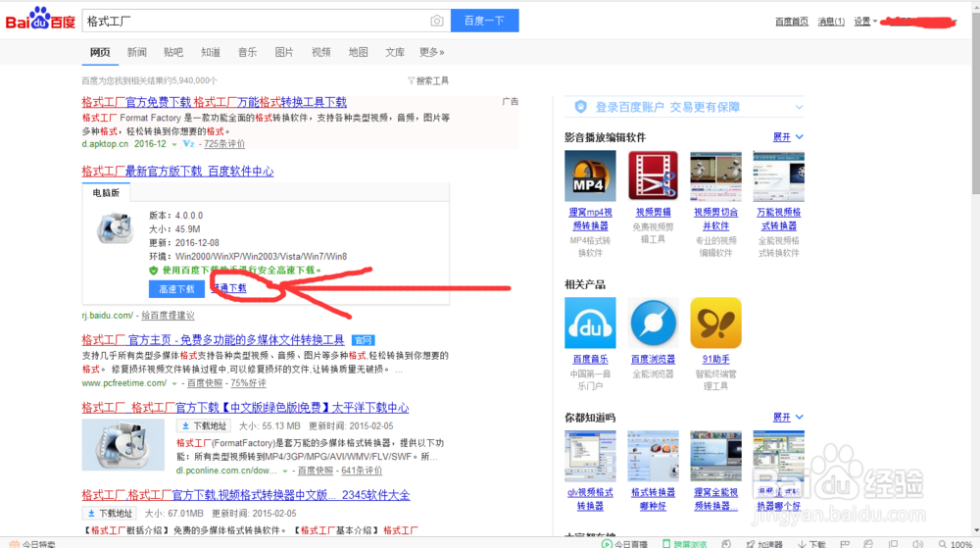Select the 网页 tab
Screen dimensions: 980x548
(x=100, y=52)
